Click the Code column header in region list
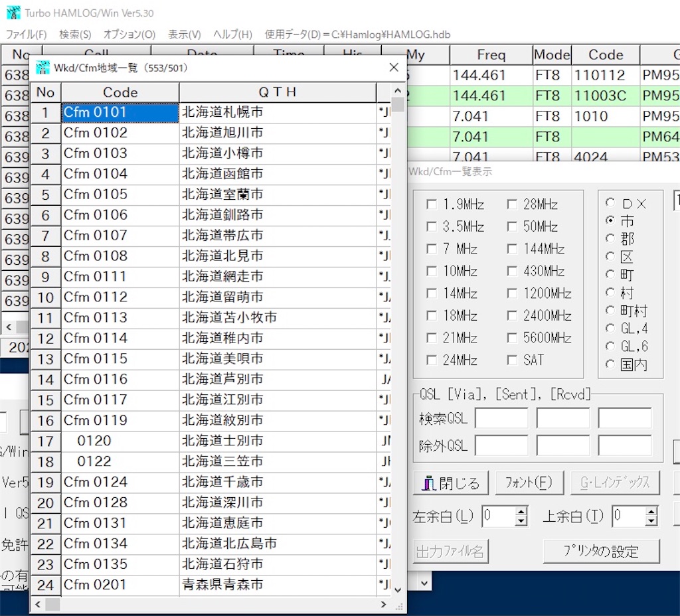 click(x=120, y=92)
